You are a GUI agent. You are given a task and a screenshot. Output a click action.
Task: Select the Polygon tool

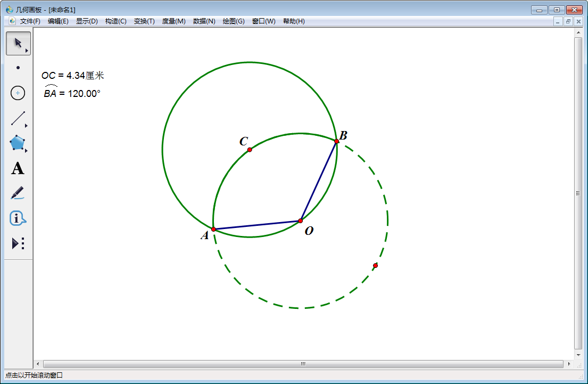tap(18, 143)
